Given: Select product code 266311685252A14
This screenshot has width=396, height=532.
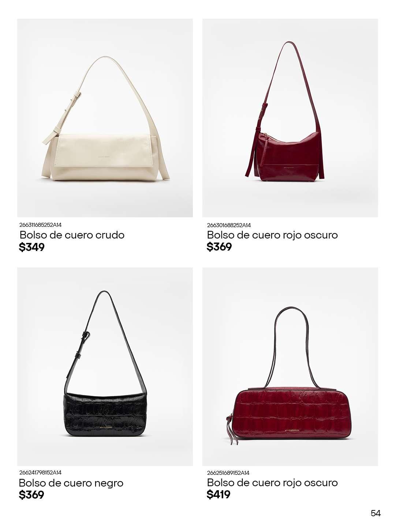Looking at the screenshot, I should (40, 225).
